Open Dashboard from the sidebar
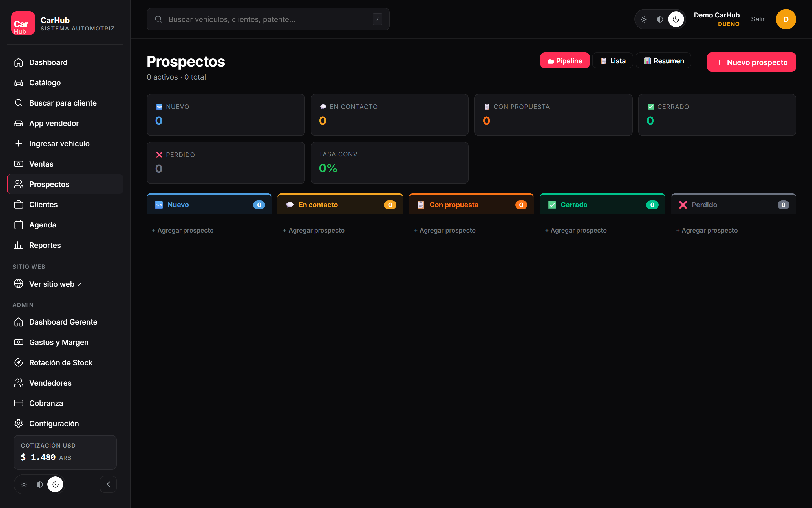This screenshot has height=508, width=812. click(x=65, y=62)
